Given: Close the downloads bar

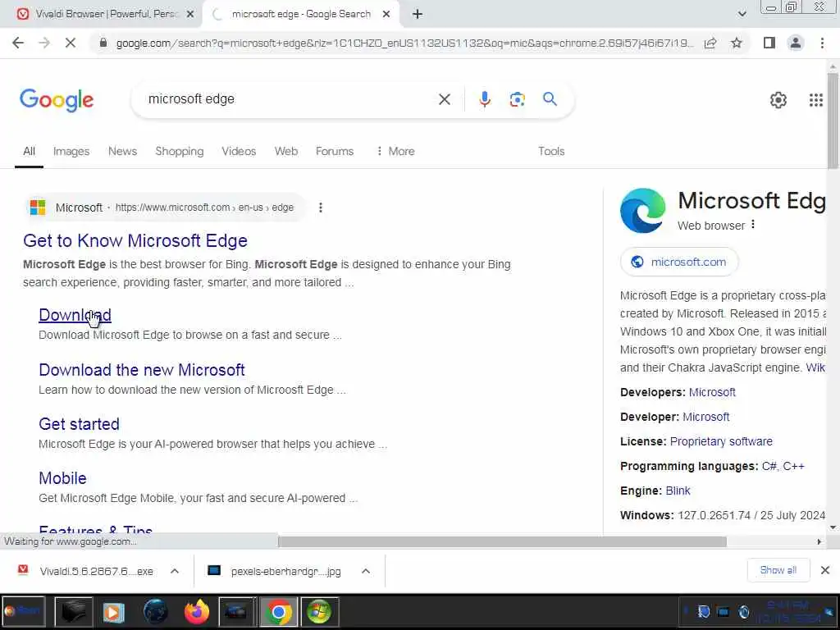Looking at the screenshot, I should (825, 570).
